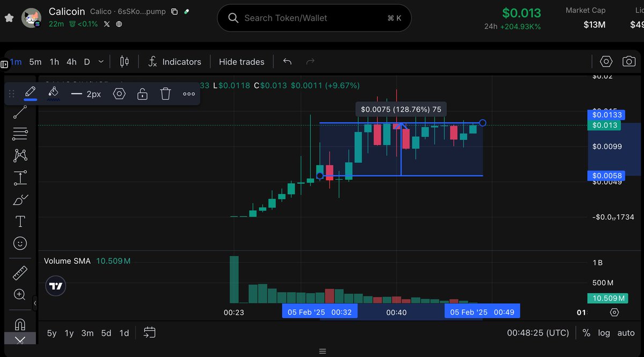Switch chart to 5m timeframe
This screenshot has height=357, width=644.
[x=35, y=62]
